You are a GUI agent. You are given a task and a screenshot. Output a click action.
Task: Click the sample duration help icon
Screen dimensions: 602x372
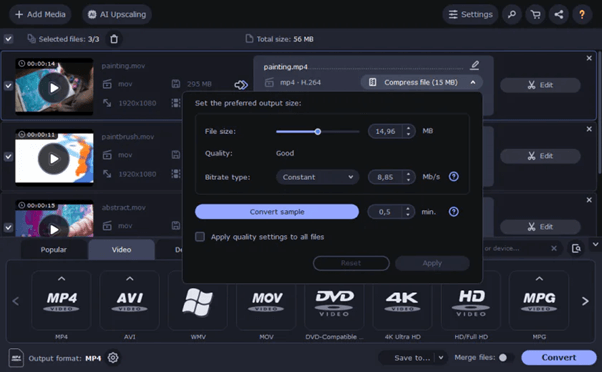(x=453, y=212)
